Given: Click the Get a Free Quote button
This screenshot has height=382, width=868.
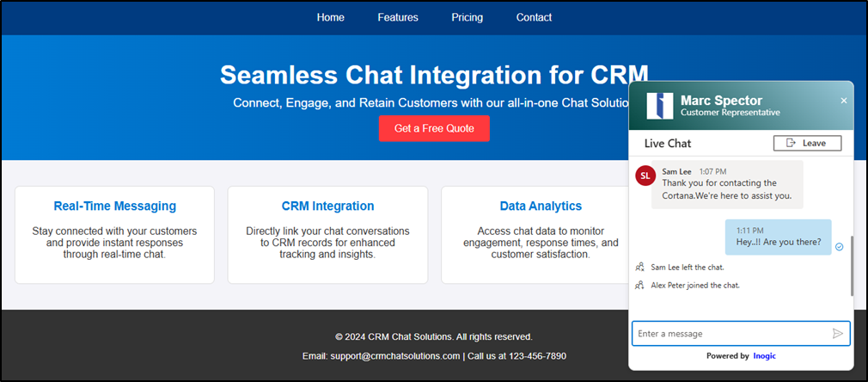Looking at the screenshot, I should (x=434, y=128).
